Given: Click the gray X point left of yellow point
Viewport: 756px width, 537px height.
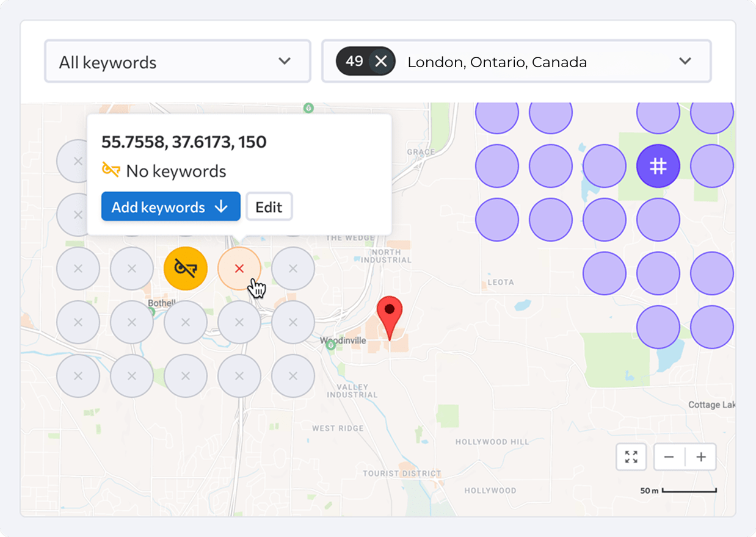Looking at the screenshot, I should pyautogui.click(x=132, y=268).
